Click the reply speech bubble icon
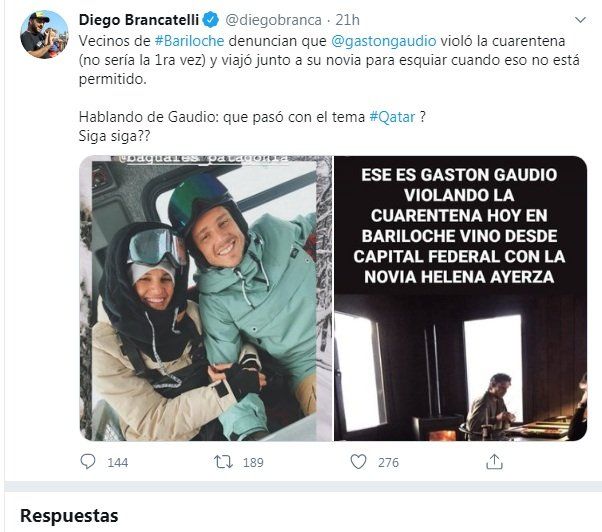Screen dimensions: 602x532 [x=88, y=461]
